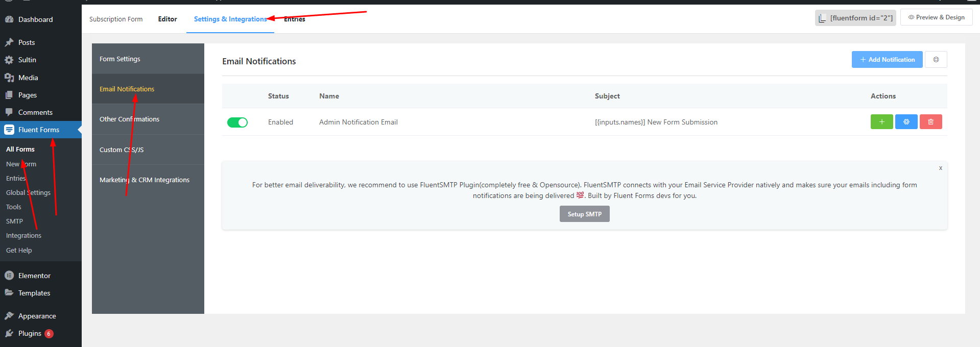
Task: Open Form Settings section
Action: (120, 59)
